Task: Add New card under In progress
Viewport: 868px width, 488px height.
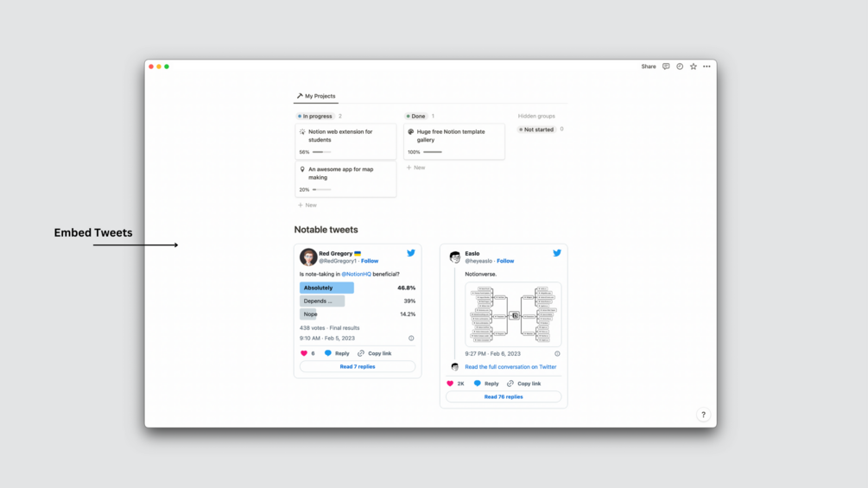Action: 307,206
